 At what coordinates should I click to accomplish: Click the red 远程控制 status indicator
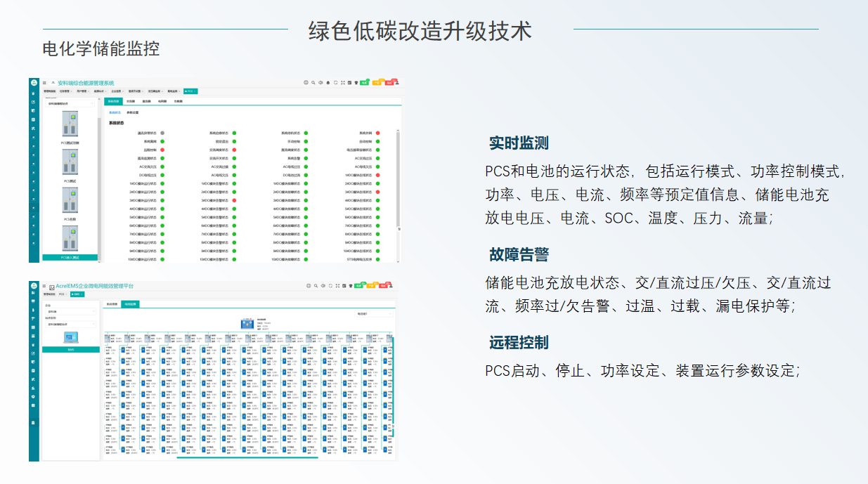(x=162, y=150)
